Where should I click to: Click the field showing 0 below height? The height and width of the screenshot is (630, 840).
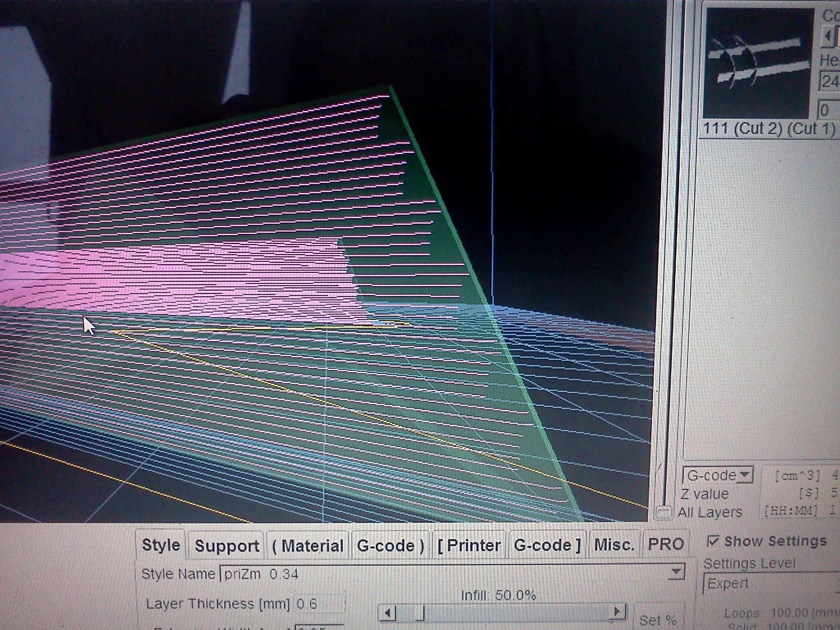pos(829,110)
